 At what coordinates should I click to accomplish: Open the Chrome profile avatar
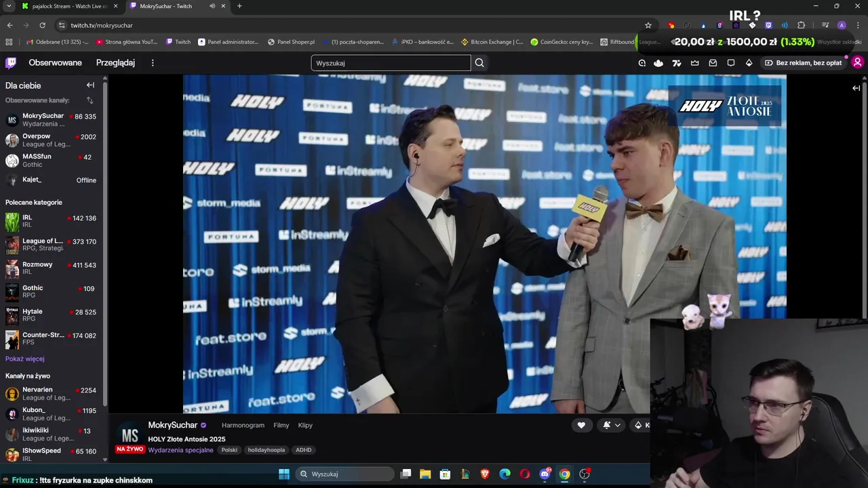click(x=842, y=25)
